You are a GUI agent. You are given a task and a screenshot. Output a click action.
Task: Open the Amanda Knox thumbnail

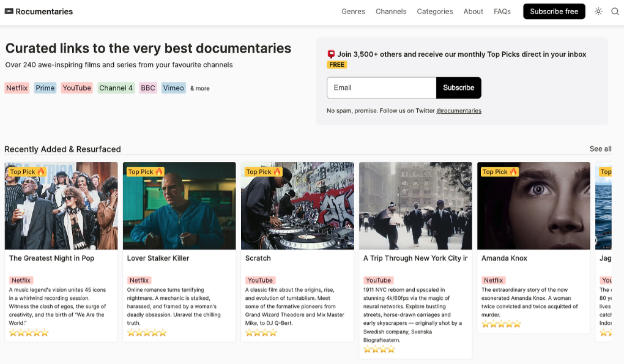533,206
